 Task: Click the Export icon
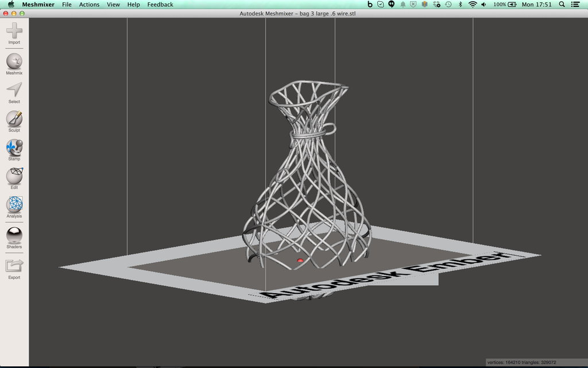(14, 266)
